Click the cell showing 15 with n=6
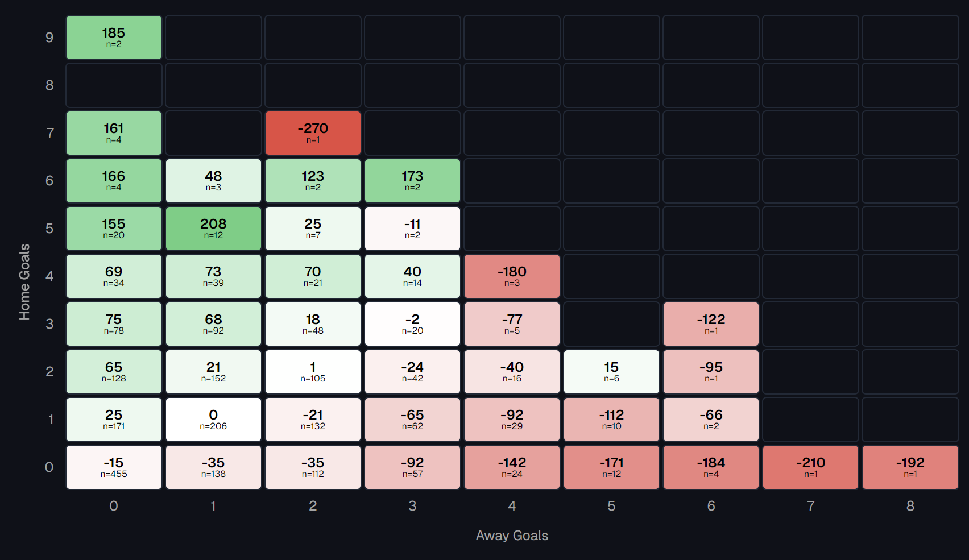This screenshot has height=560, width=969. [x=611, y=372]
